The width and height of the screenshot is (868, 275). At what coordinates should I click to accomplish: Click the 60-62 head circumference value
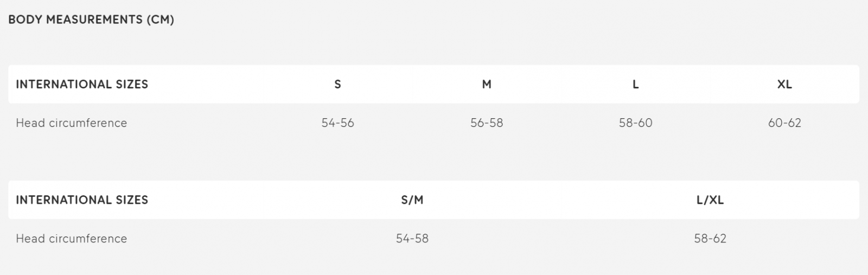click(784, 123)
